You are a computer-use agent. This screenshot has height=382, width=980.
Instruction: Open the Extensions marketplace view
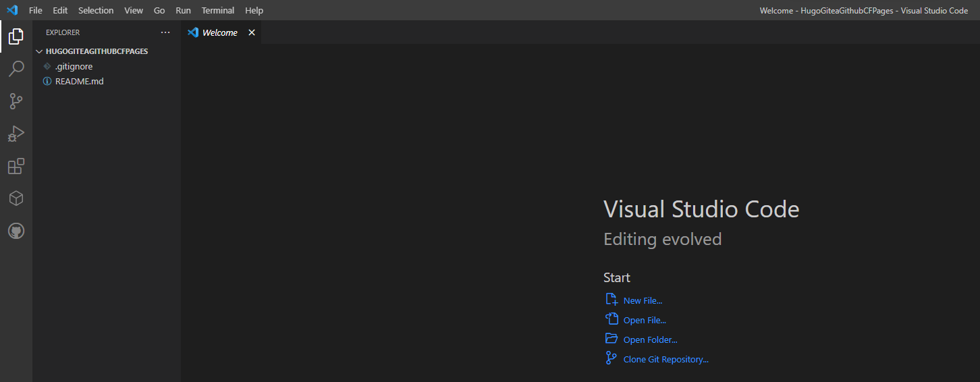tap(16, 166)
